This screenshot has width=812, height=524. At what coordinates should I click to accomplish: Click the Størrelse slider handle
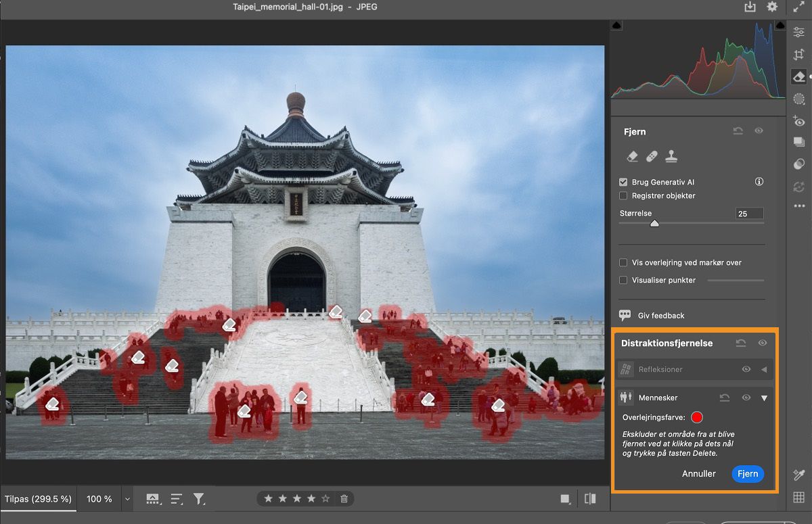[654, 223]
